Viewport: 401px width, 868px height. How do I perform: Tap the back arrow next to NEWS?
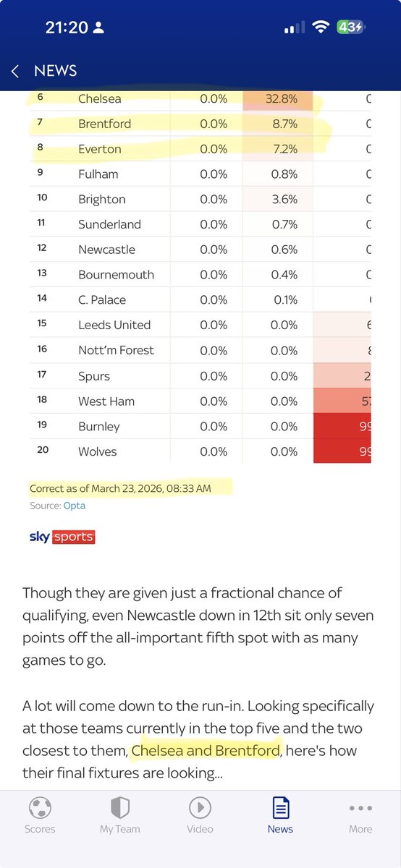coord(15,71)
